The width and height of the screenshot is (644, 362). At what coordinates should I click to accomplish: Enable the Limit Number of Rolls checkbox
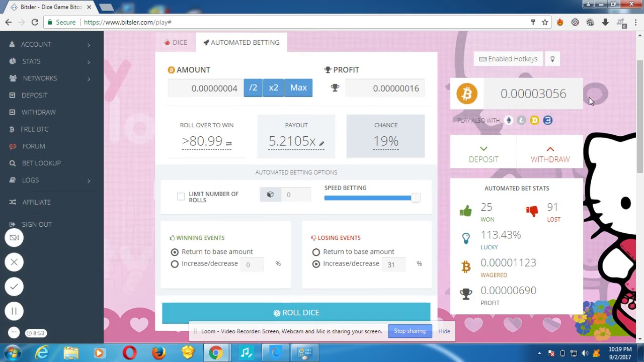click(181, 197)
